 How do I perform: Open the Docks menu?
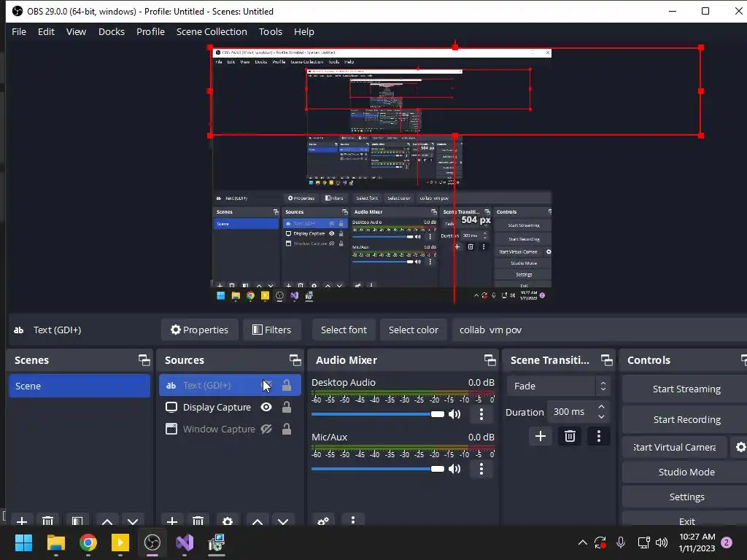click(112, 31)
